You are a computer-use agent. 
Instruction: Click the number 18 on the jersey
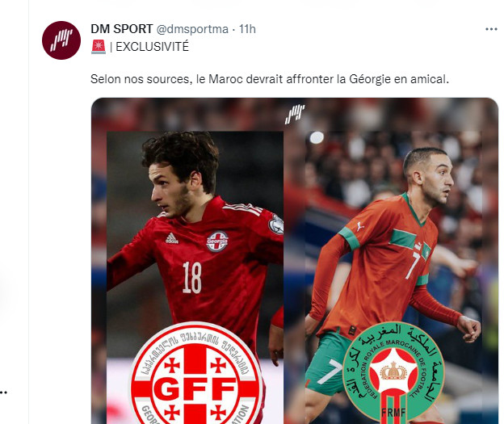pos(192,277)
